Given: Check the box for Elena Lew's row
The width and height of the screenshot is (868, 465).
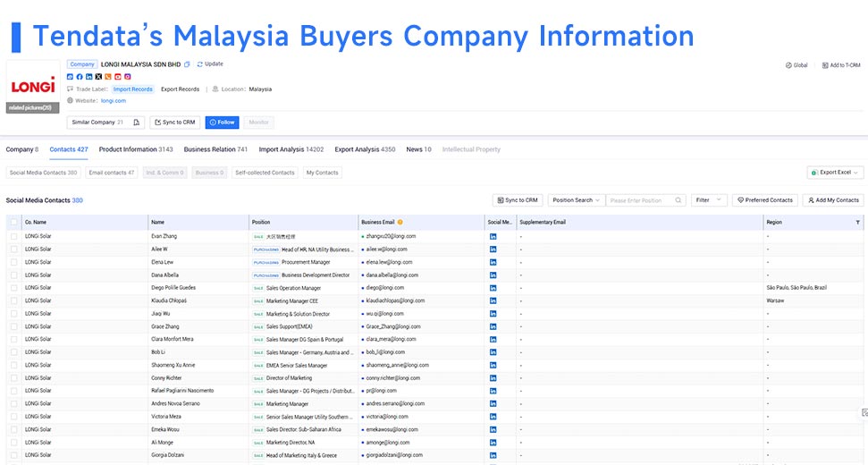Looking at the screenshot, I should pos(13,262).
